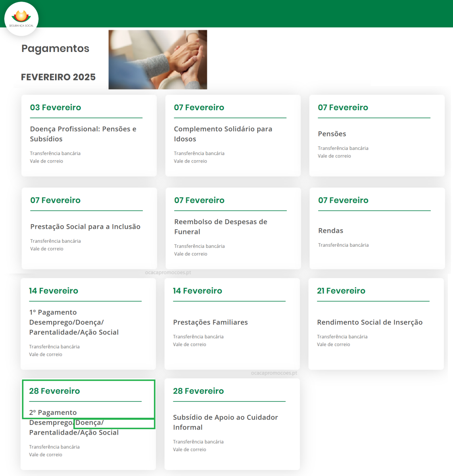Screen dimensions: 453x476
Task: Click Transferência bancária under Rendimento Social
Action: tap(342, 337)
